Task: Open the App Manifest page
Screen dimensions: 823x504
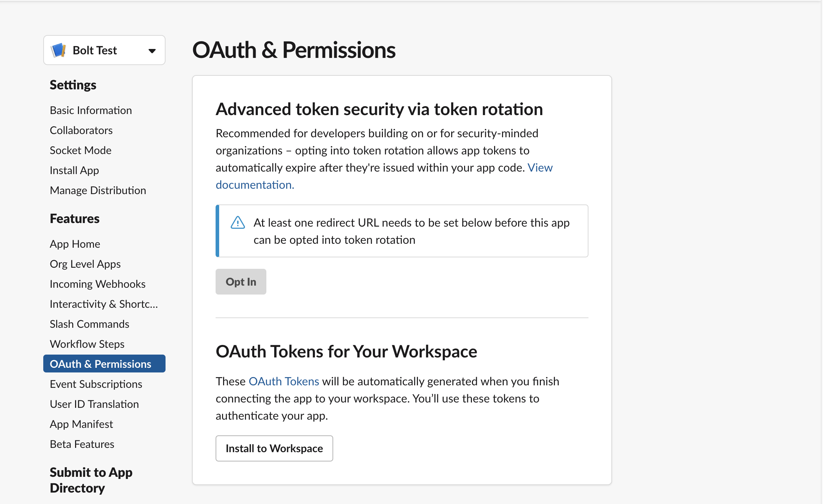Action: click(82, 424)
